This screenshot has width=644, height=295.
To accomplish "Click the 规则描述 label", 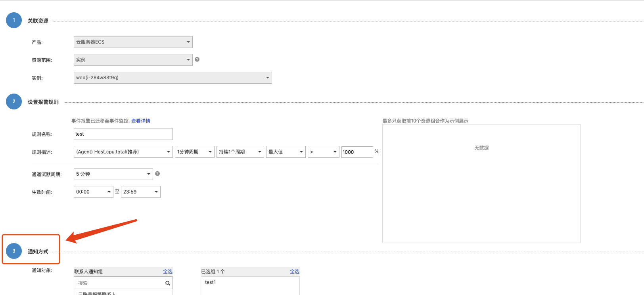I will pyautogui.click(x=42, y=152).
